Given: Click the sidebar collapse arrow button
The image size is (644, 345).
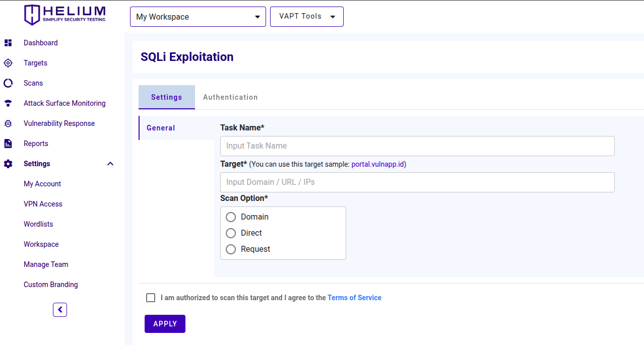Looking at the screenshot, I should tap(60, 309).
